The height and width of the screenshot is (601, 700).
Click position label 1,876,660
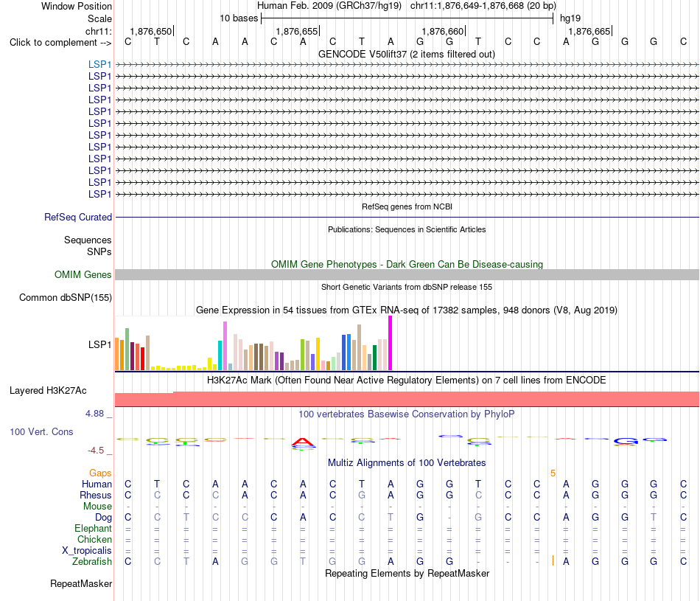[443, 31]
